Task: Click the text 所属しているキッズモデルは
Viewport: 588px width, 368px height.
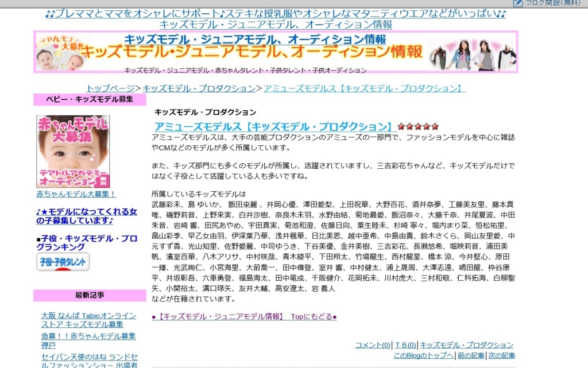Action: [x=199, y=194]
